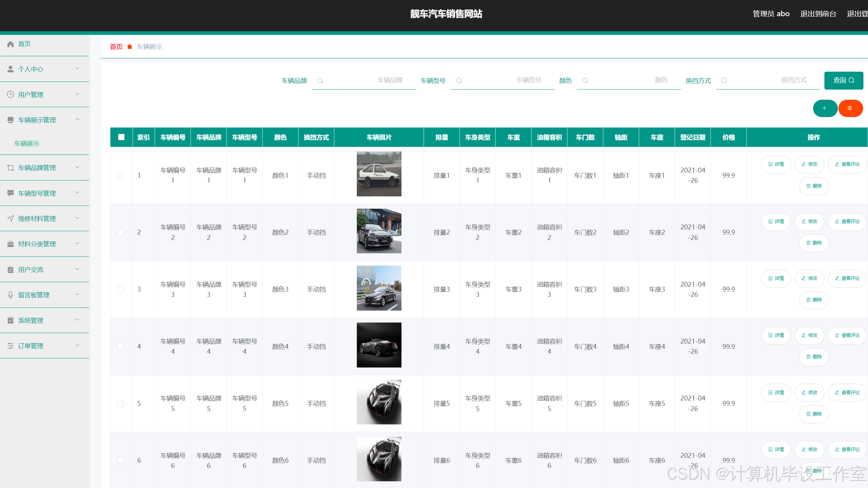Click the 留言板管理 microphone icon
Image resolution: width=868 pixels, height=488 pixels.
(x=11, y=295)
